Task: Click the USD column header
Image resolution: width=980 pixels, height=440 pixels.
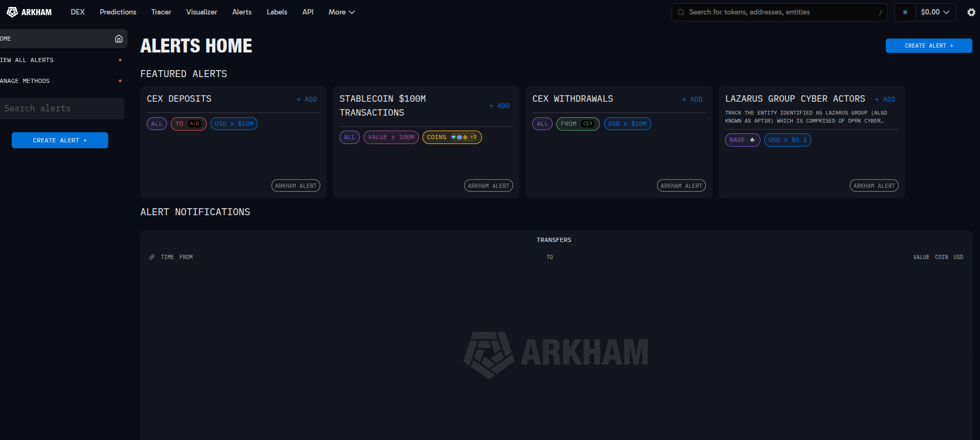Action: [x=958, y=257]
